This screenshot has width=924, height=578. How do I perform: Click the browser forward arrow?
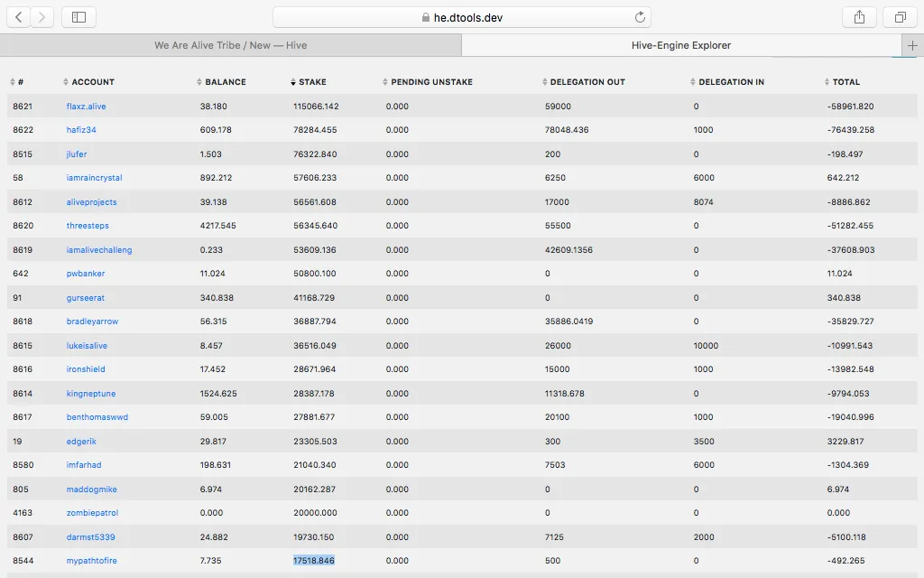pos(42,17)
